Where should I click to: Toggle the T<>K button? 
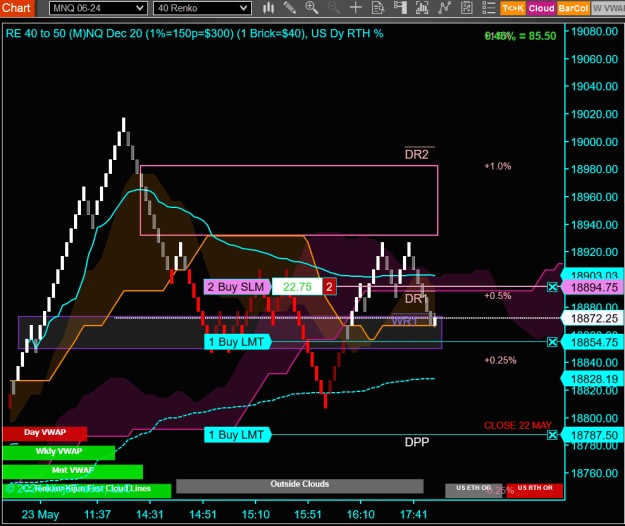[513, 8]
